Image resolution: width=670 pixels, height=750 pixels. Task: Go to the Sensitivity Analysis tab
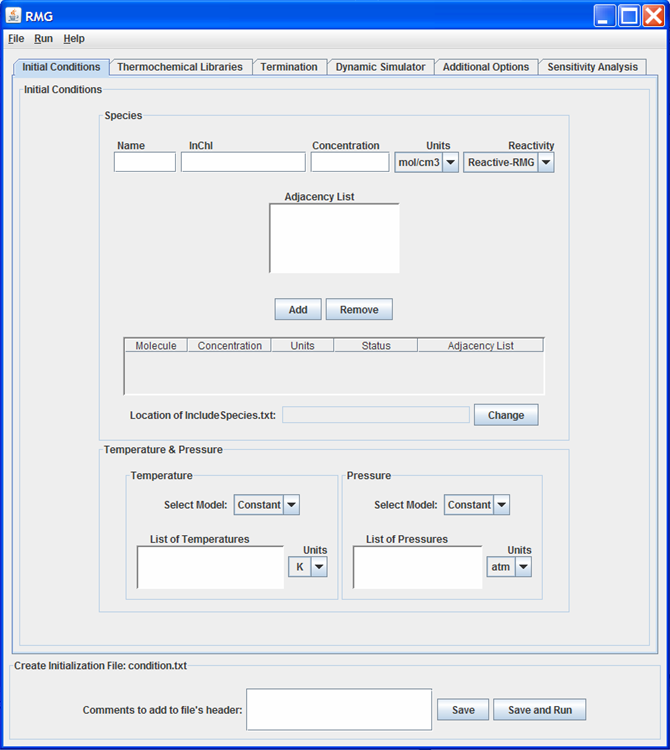[593, 67]
